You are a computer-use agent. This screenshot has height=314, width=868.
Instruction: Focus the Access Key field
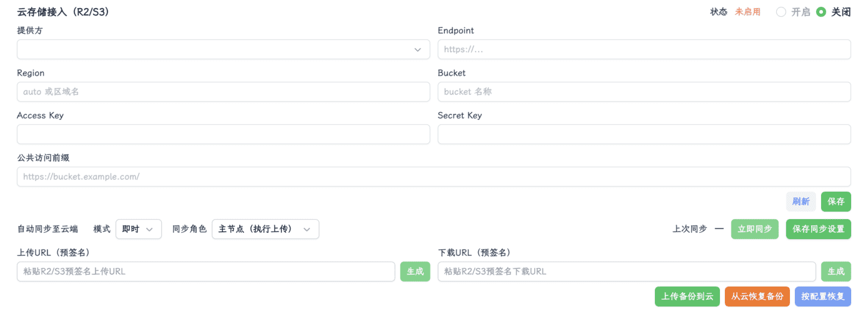[223, 134]
